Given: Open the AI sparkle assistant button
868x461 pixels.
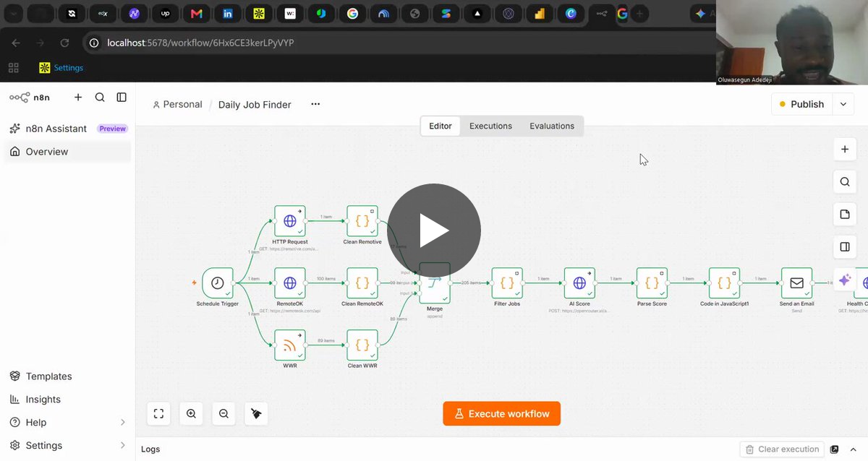Looking at the screenshot, I should pyautogui.click(x=845, y=280).
